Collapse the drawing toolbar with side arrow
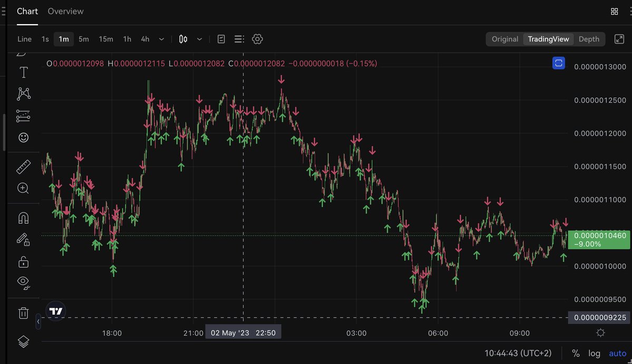 pos(38,321)
